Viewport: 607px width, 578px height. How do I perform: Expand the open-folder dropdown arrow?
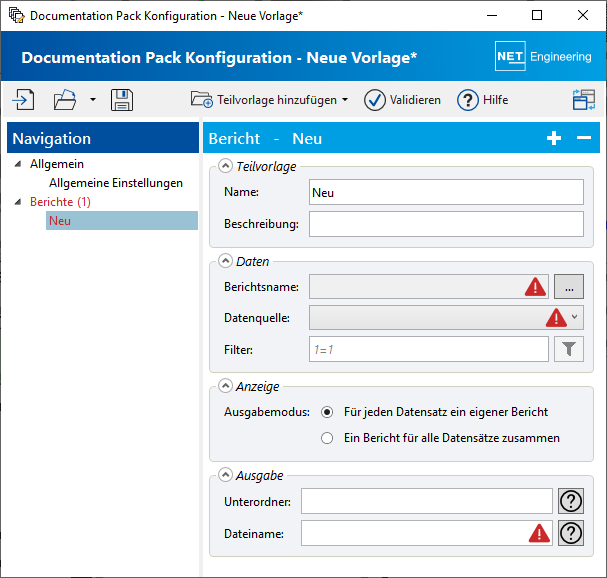click(x=93, y=99)
